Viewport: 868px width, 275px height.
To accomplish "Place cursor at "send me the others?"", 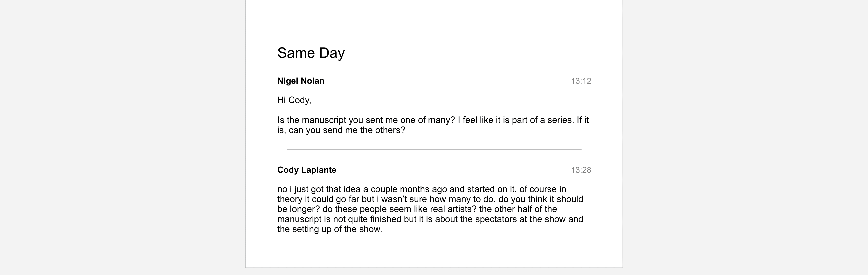I will (x=364, y=130).
